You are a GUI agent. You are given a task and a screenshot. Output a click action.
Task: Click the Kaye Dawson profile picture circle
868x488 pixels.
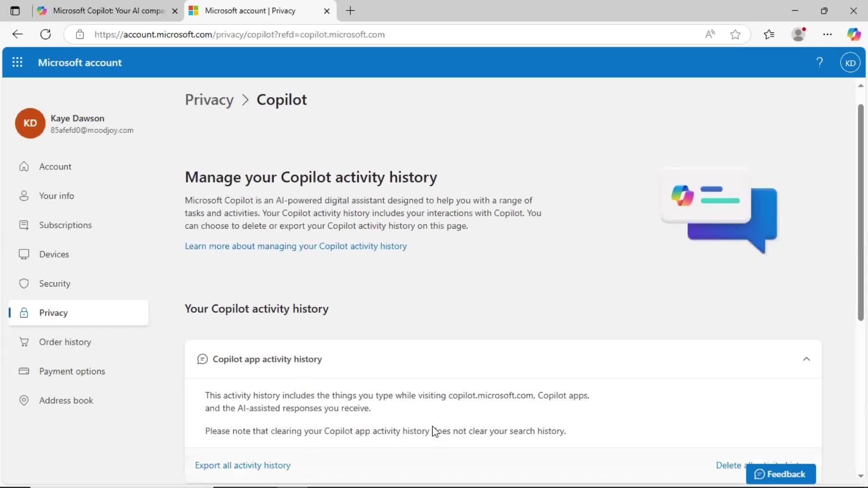point(30,123)
